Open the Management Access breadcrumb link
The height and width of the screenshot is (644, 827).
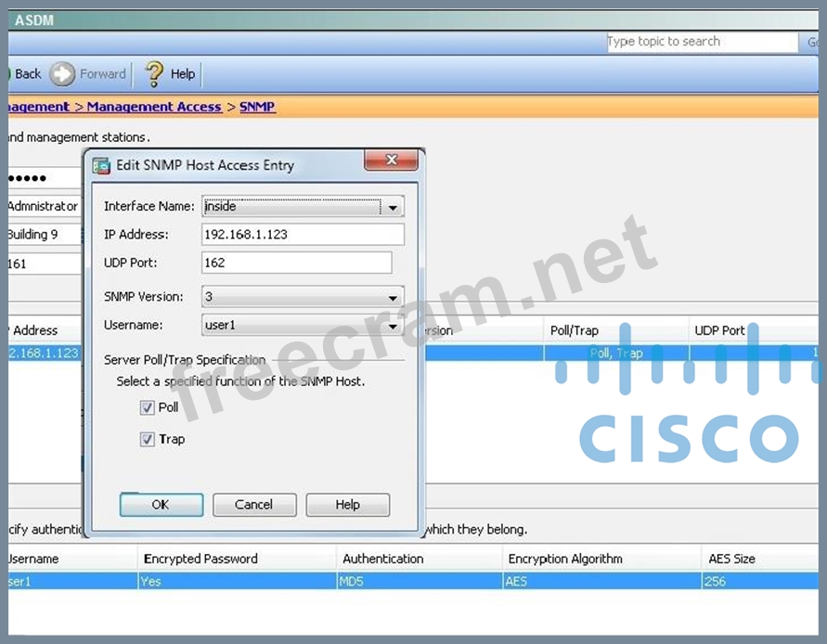click(x=154, y=107)
